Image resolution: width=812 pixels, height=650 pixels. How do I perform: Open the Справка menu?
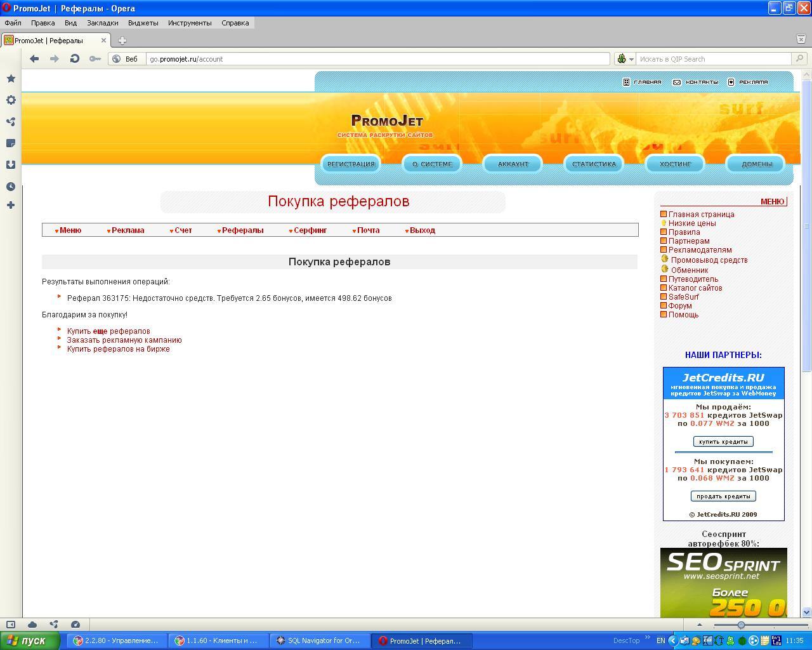point(235,23)
